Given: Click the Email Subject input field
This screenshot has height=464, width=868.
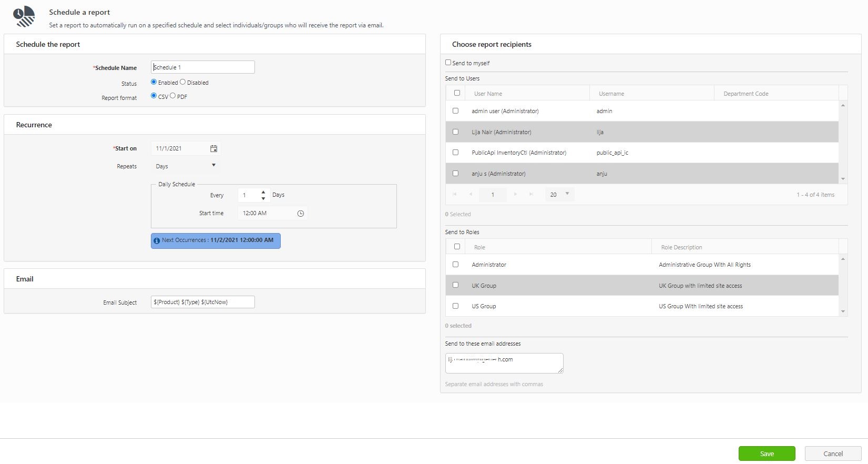Looking at the screenshot, I should 202,302.
